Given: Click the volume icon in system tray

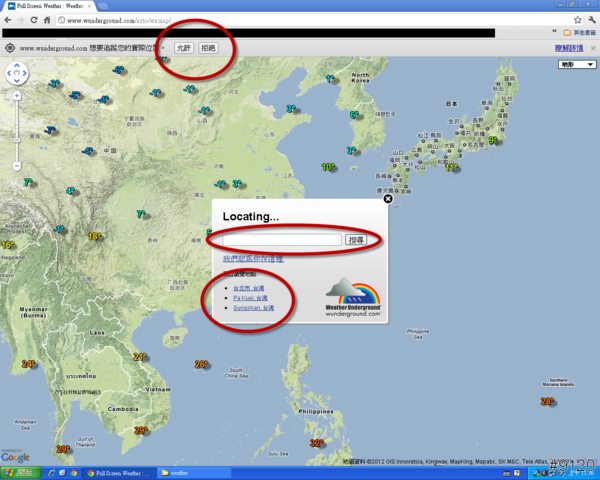Looking at the screenshot, I should click(x=544, y=473).
